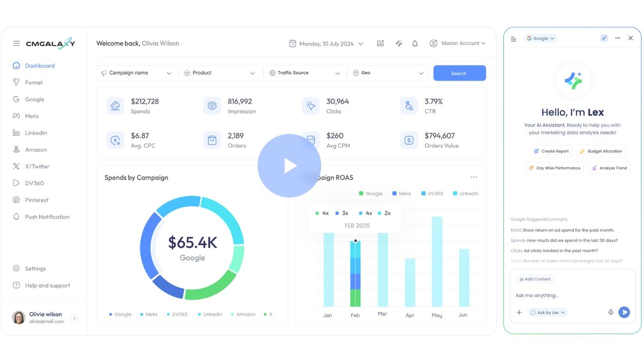Viewport: 644px width, 362px height.
Task: Go to the Meta channel page
Action: 26,116
